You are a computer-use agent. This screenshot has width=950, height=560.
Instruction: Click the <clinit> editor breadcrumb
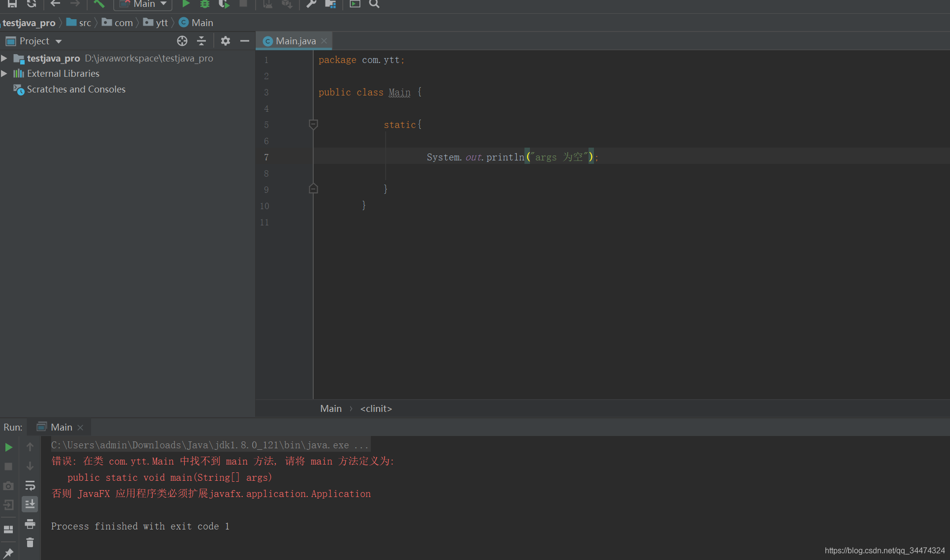(x=376, y=408)
